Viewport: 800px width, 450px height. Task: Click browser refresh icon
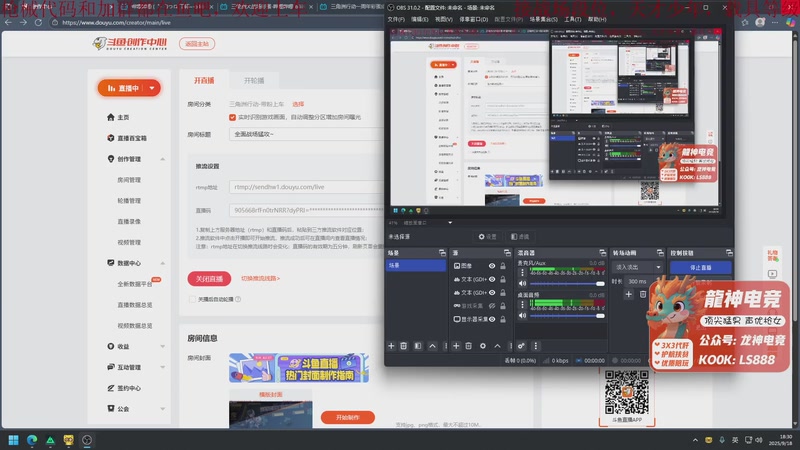point(38,22)
